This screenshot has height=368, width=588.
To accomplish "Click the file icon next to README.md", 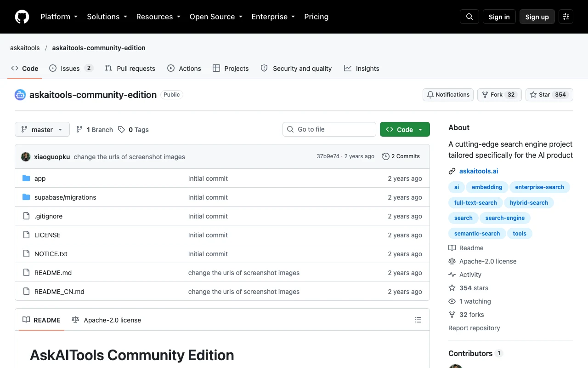I will 26,273.
